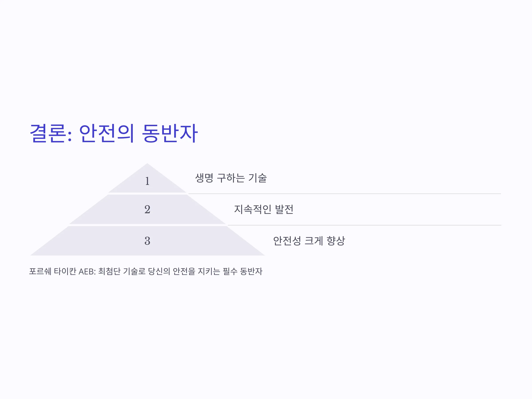Image resolution: width=532 pixels, height=399 pixels.
Task: Click the word 결론 in the title
Action: pos(48,133)
